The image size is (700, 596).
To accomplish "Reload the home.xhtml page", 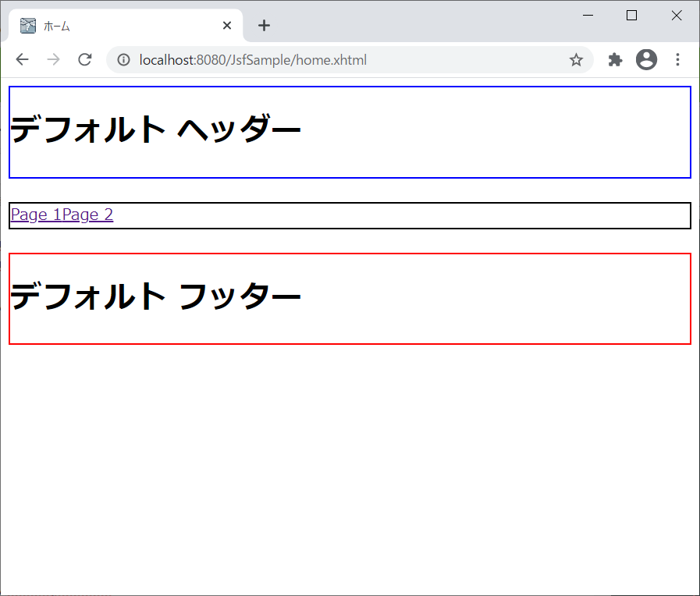I will [x=84, y=59].
